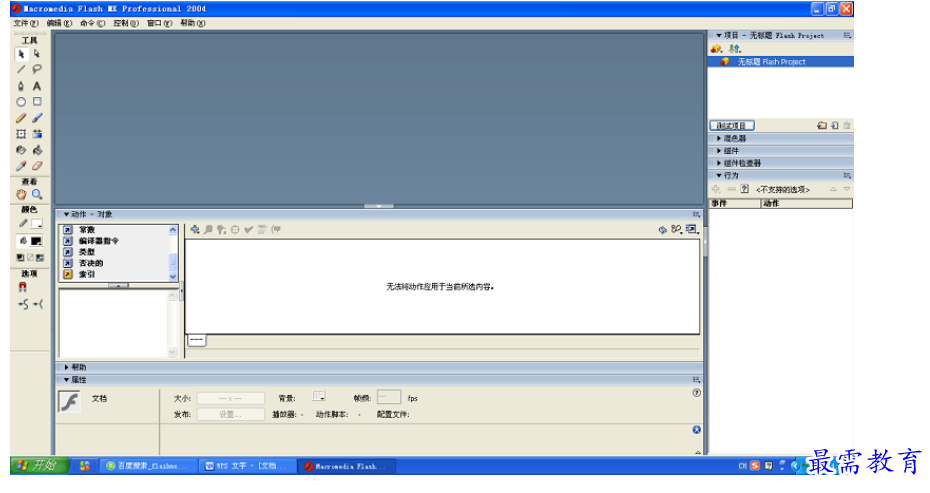Expand the 混色器 panel
Image resolution: width=930 pixels, height=493 pixels.
(719, 138)
